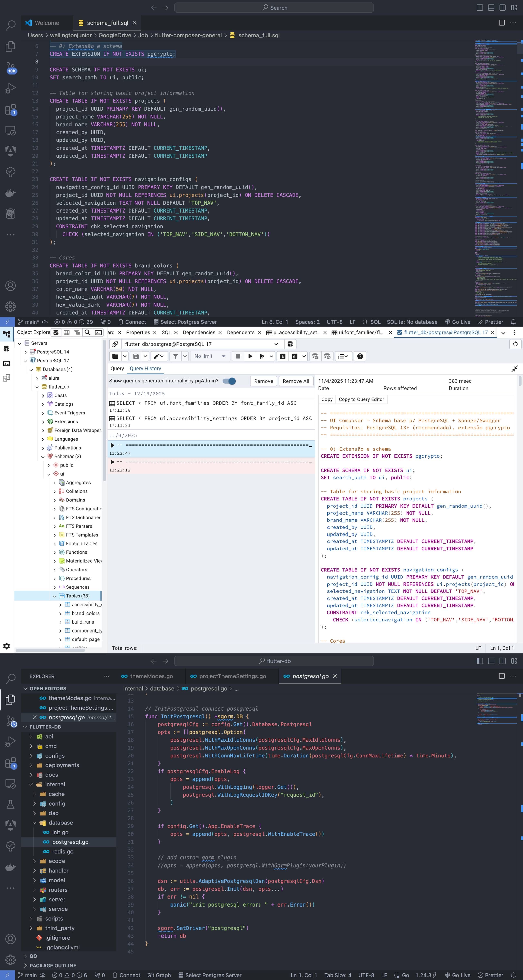This screenshot has width=523, height=980.
Task: Toggle primary side bar in top VS Code window
Action: (480, 8)
